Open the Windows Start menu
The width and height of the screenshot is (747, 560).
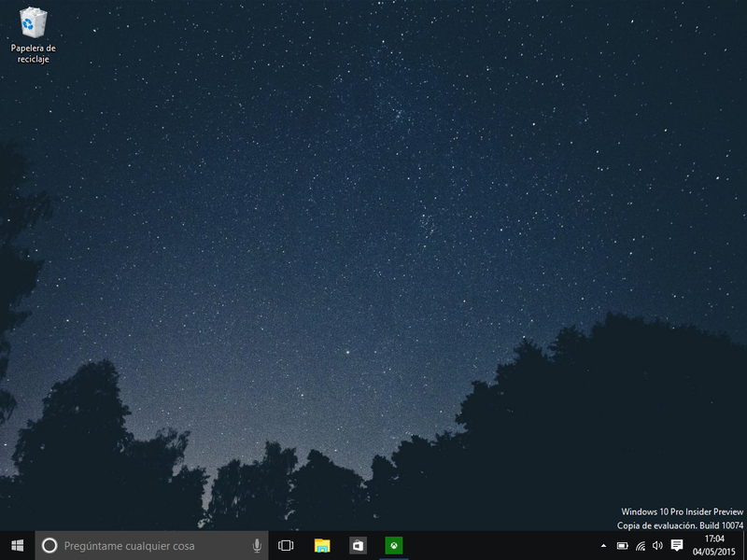point(17,545)
